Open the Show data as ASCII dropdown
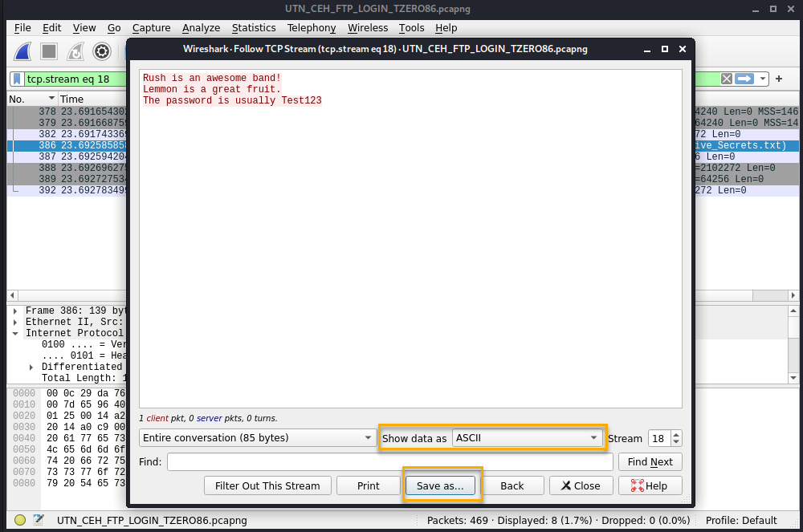The height and width of the screenshot is (532, 803). [x=527, y=438]
